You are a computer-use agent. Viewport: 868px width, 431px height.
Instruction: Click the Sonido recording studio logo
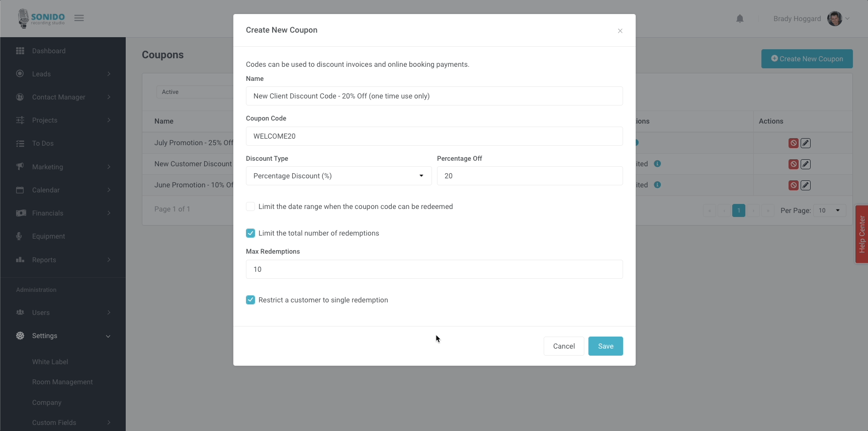41,18
